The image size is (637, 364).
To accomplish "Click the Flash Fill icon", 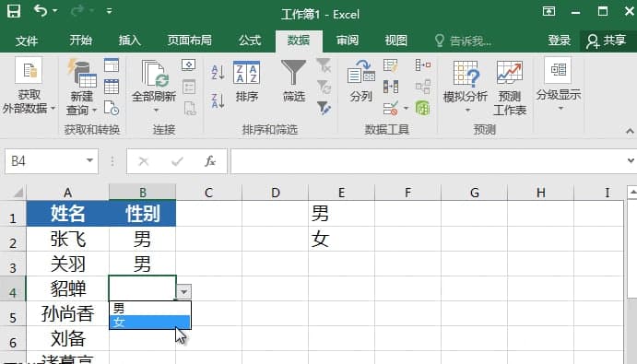I will (391, 65).
